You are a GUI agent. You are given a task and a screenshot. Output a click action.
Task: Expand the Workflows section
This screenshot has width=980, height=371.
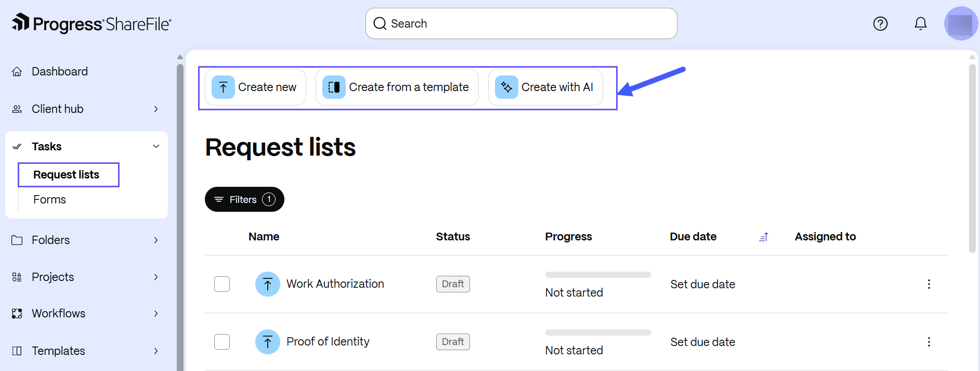[156, 314]
